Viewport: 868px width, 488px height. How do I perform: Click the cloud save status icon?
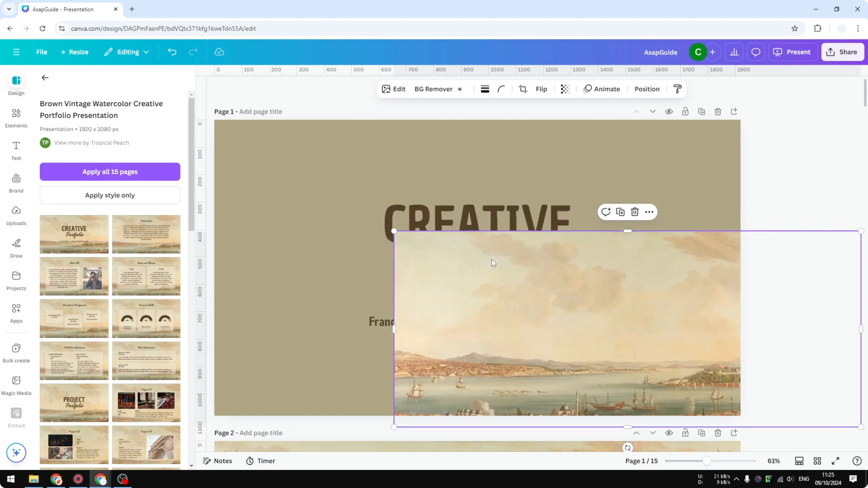(x=219, y=52)
